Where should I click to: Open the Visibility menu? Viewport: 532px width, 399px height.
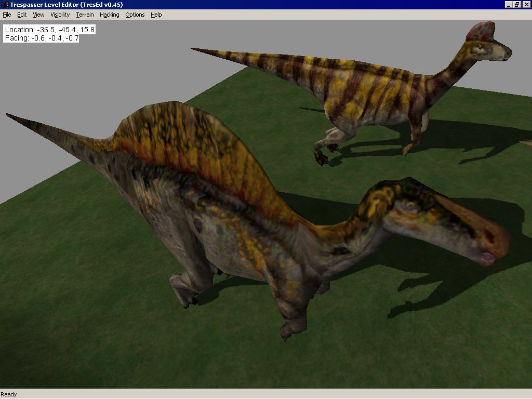(60, 15)
